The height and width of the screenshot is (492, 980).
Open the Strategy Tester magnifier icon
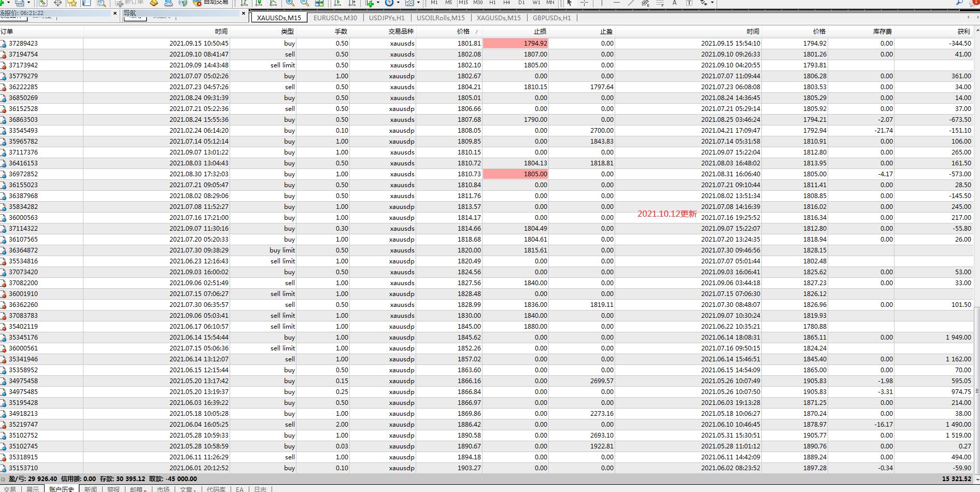pyautogui.click(x=102, y=3)
